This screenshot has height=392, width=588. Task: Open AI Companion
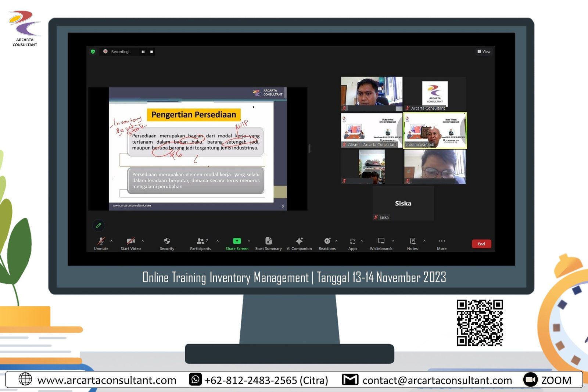[x=299, y=241]
